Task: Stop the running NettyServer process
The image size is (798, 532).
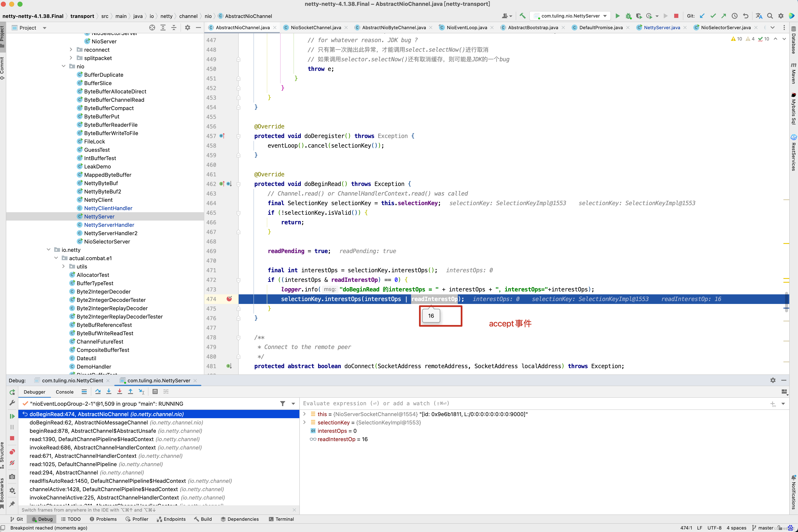Action: [x=676, y=16]
